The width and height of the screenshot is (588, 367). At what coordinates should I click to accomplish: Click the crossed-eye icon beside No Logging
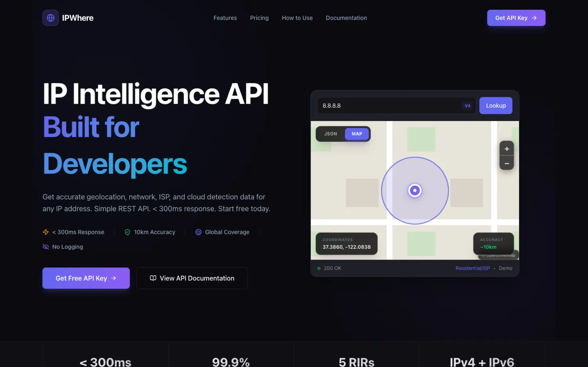point(46,247)
